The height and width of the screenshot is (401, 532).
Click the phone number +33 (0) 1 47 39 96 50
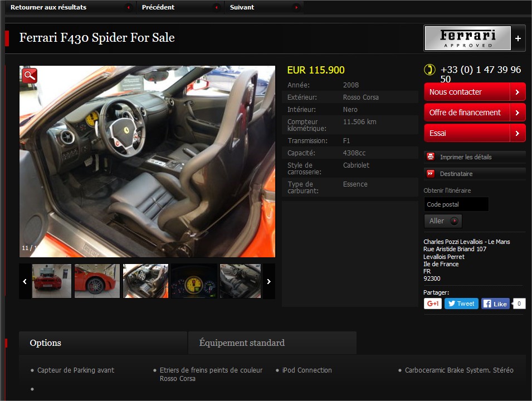pos(480,74)
